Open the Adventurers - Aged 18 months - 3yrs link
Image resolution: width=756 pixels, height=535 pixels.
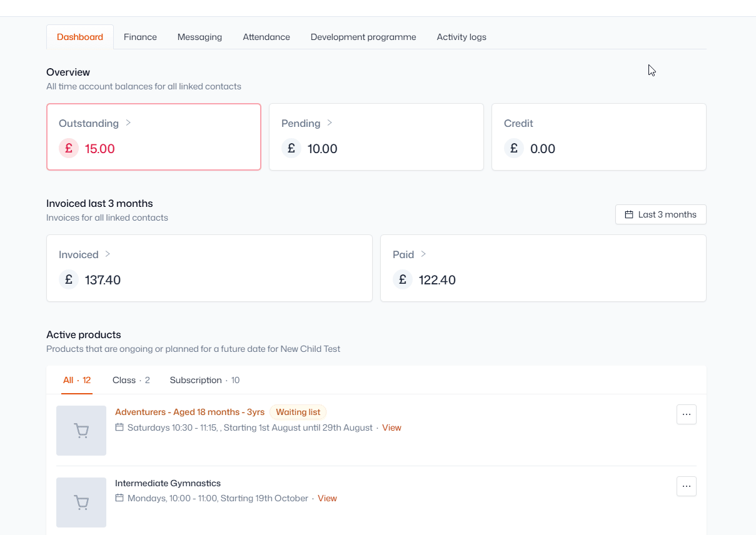tap(189, 412)
